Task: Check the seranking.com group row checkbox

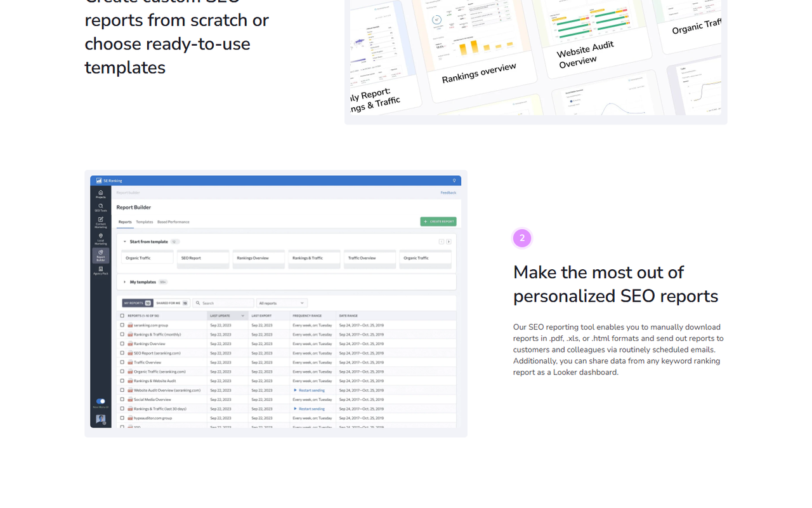Action: pyautogui.click(x=122, y=325)
